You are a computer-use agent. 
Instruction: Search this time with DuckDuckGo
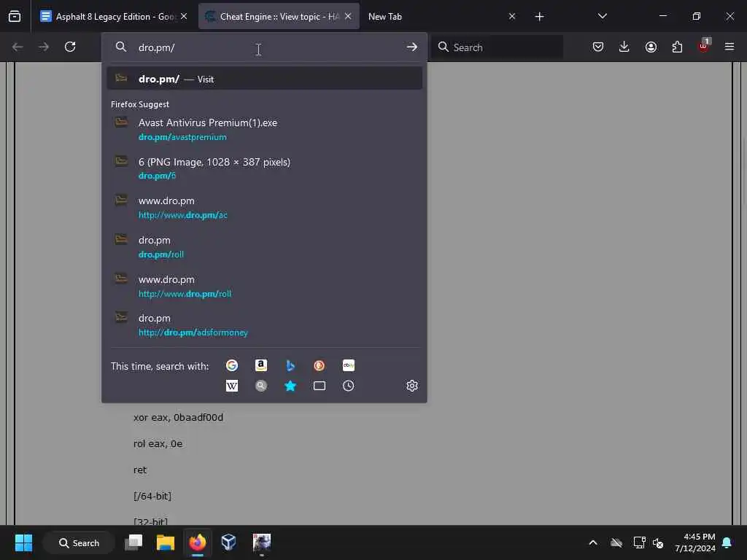(320, 366)
